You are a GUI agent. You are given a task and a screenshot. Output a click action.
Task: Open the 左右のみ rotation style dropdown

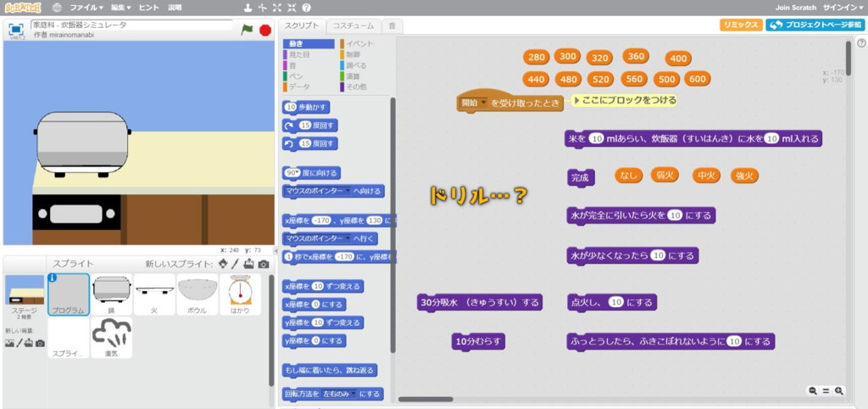coord(340,394)
